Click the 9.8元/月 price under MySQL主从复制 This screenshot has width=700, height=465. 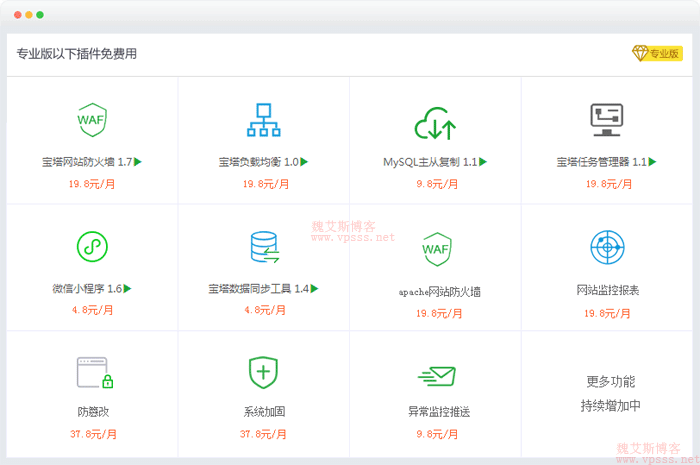point(437,184)
